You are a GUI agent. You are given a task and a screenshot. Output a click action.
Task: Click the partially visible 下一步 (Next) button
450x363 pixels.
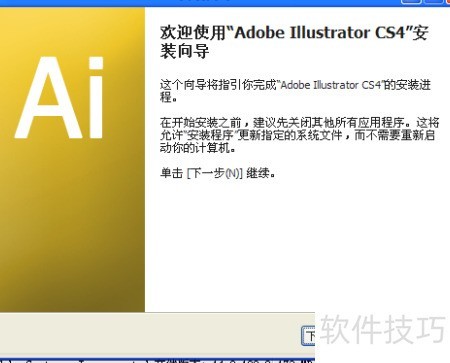(309, 336)
